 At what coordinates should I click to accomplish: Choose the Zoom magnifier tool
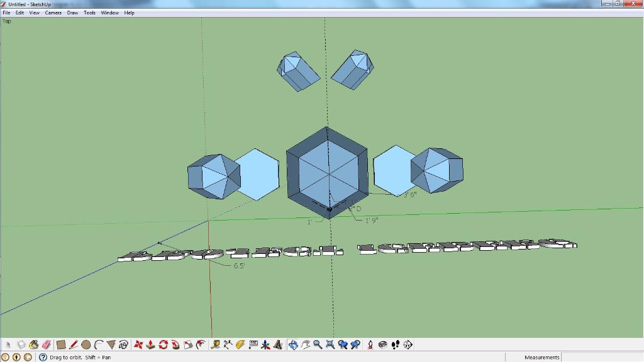tap(318, 345)
